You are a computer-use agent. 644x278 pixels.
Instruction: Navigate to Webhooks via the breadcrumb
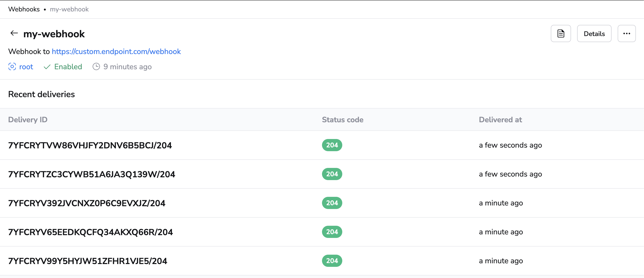pyautogui.click(x=24, y=9)
